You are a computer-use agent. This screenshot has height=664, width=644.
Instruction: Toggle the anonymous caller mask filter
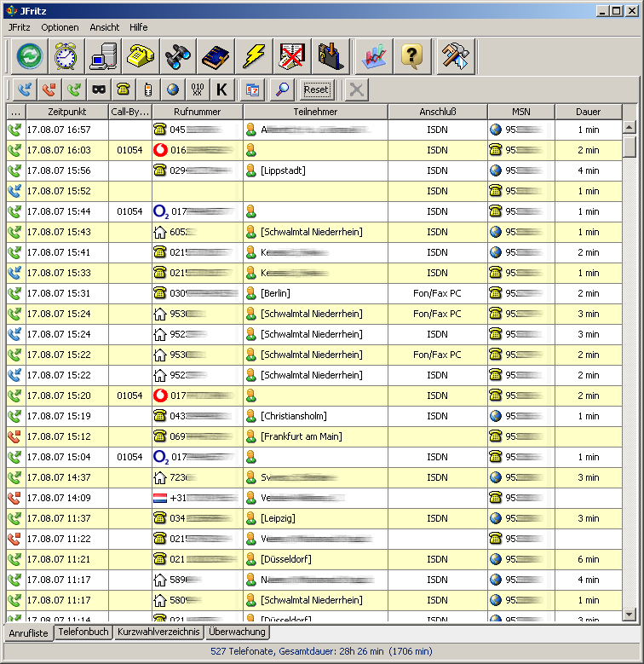pyautogui.click(x=99, y=89)
